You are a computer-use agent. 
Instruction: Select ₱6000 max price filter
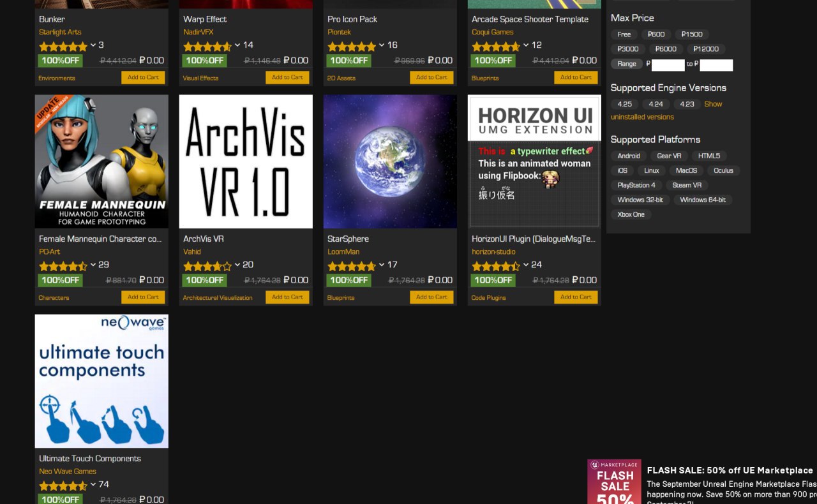[666, 49]
